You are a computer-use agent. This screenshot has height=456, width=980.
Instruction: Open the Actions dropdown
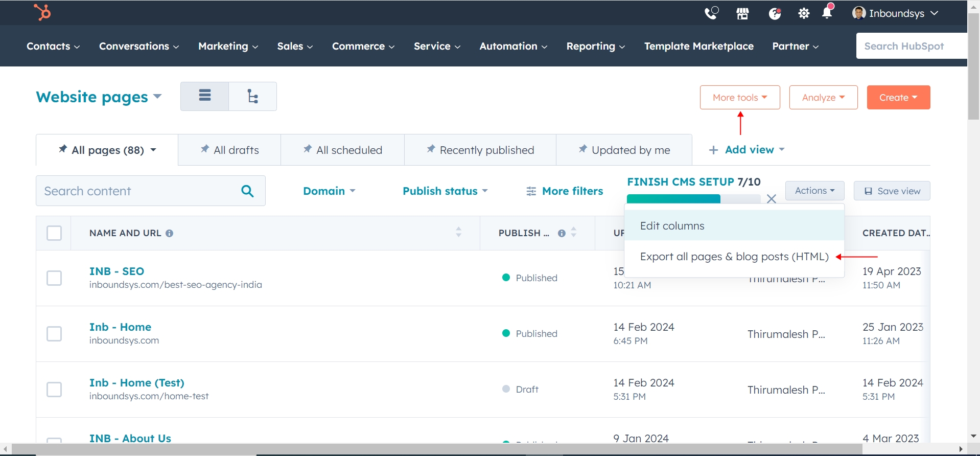(814, 191)
